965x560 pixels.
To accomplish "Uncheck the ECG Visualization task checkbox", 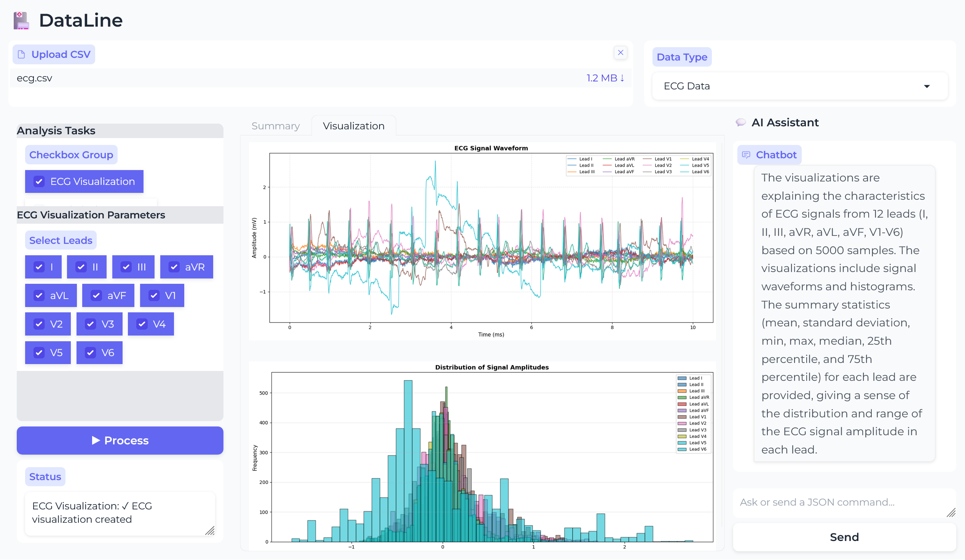I will 39,181.
